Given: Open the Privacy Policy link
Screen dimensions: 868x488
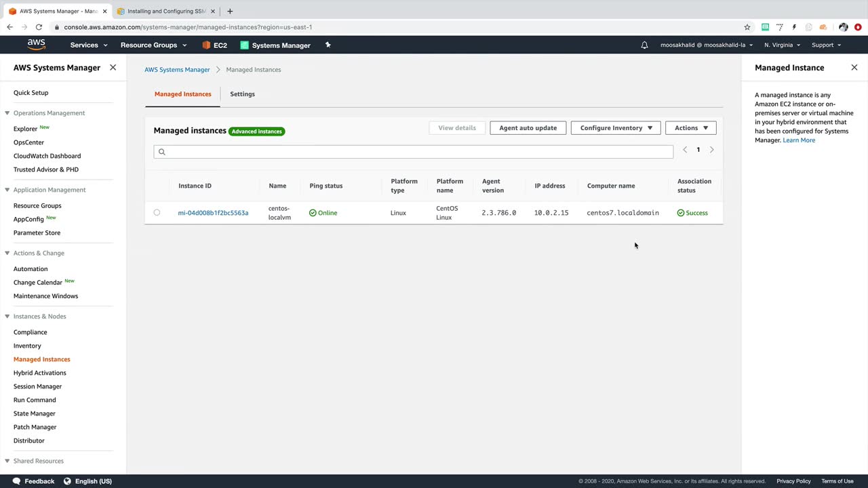Looking at the screenshot, I should click(x=793, y=481).
